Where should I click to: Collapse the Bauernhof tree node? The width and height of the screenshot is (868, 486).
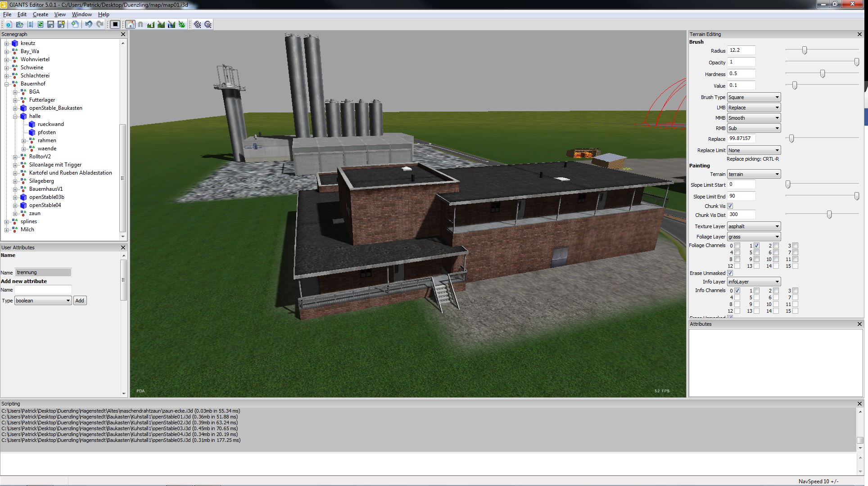pyautogui.click(x=7, y=84)
